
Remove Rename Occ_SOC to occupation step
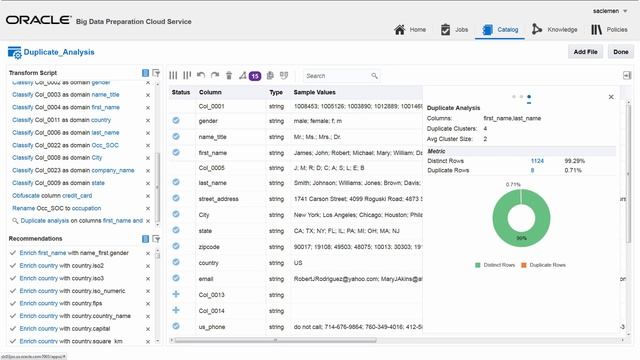pyautogui.click(x=148, y=209)
